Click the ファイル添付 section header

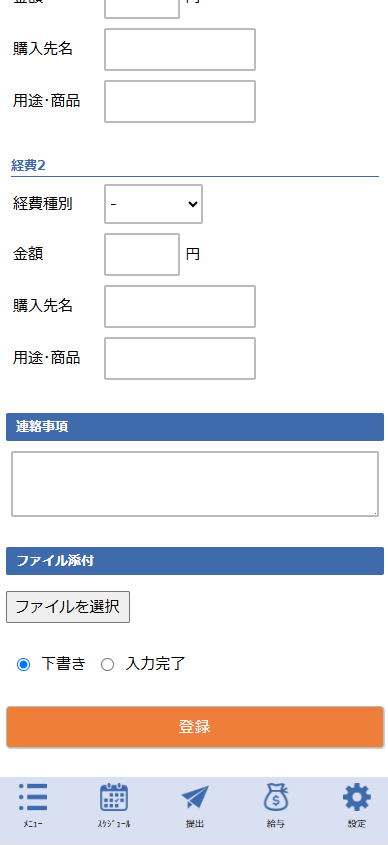point(195,561)
